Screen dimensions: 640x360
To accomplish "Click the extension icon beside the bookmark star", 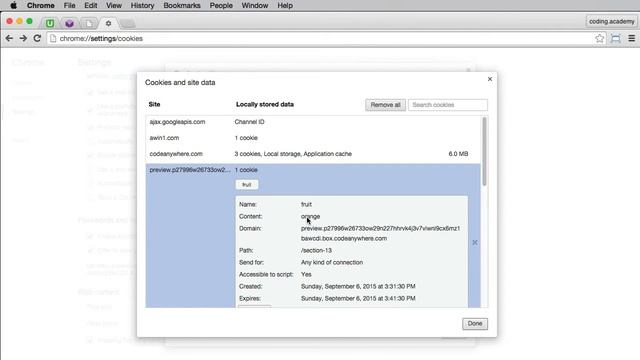I will click(616, 38).
